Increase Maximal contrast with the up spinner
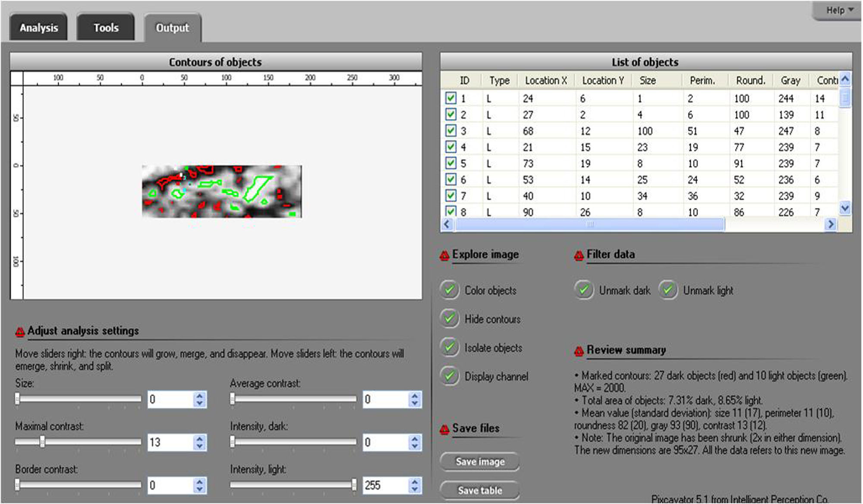The image size is (863, 504). 199,438
